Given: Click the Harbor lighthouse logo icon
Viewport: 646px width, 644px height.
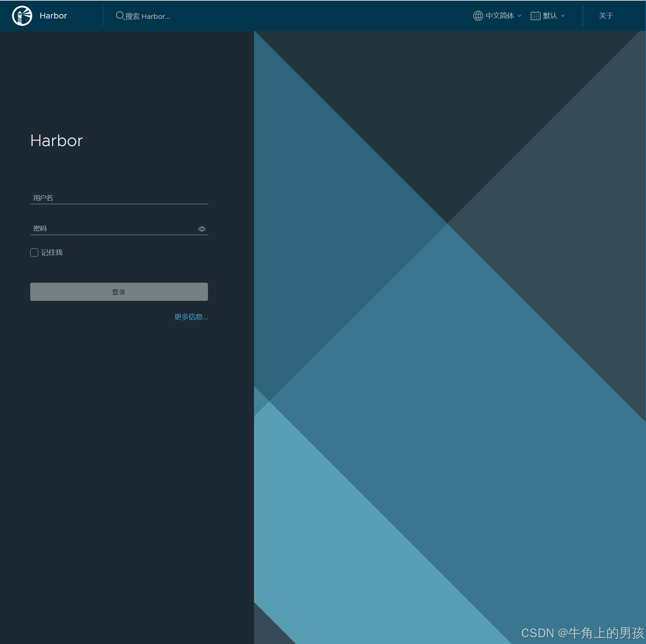Looking at the screenshot, I should point(22,16).
